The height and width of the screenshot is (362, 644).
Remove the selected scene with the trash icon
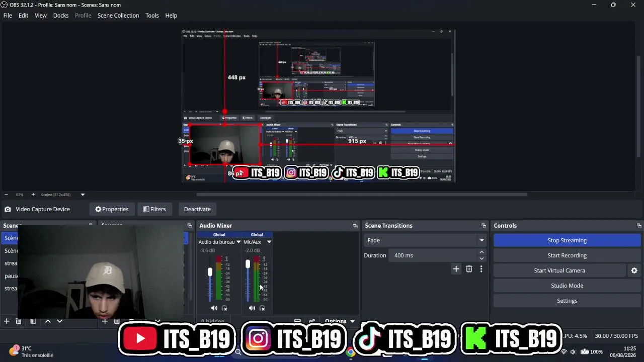coord(19,321)
